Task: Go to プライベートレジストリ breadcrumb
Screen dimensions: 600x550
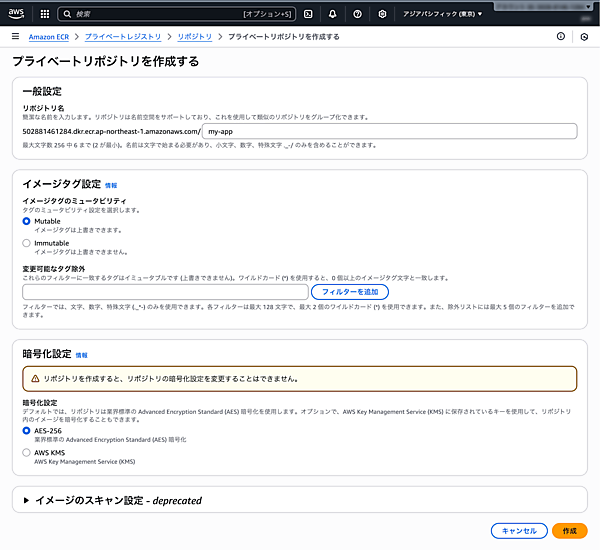Action: [123, 36]
